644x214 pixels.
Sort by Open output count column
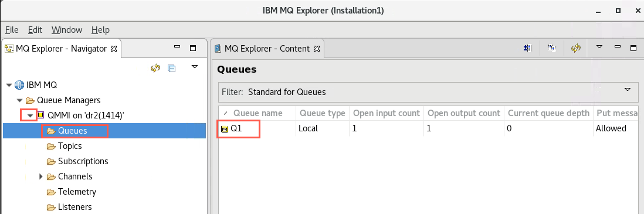[x=464, y=113]
